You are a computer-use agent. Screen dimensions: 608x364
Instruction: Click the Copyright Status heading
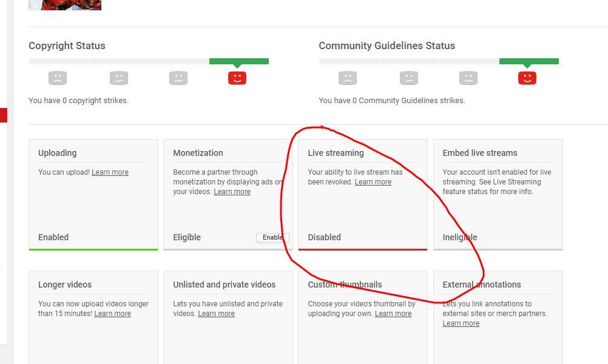67,45
